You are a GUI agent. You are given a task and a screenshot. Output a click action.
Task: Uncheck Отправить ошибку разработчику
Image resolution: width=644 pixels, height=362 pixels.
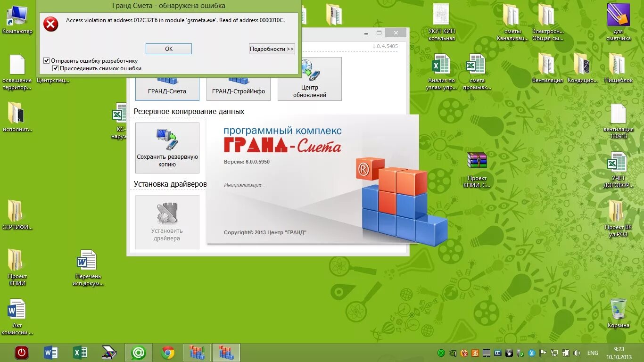point(91,61)
